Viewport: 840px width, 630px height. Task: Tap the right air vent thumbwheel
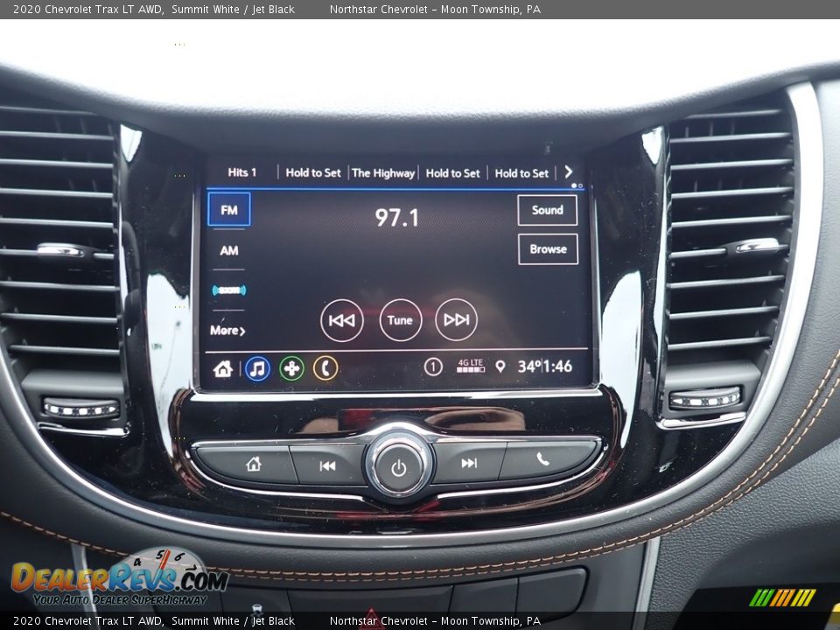[x=705, y=399]
